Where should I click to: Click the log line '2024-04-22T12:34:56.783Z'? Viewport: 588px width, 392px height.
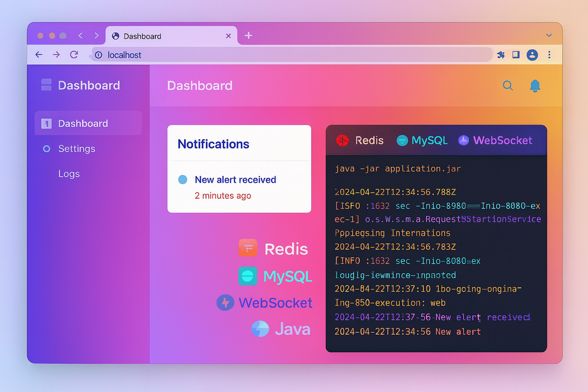click(396, 247)
